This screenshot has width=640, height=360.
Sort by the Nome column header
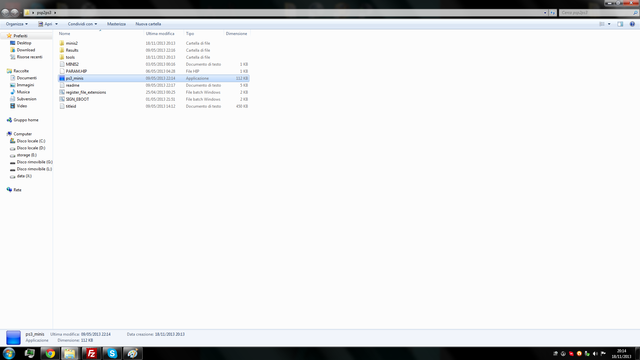pyautogui.click(x=64, y=33)
